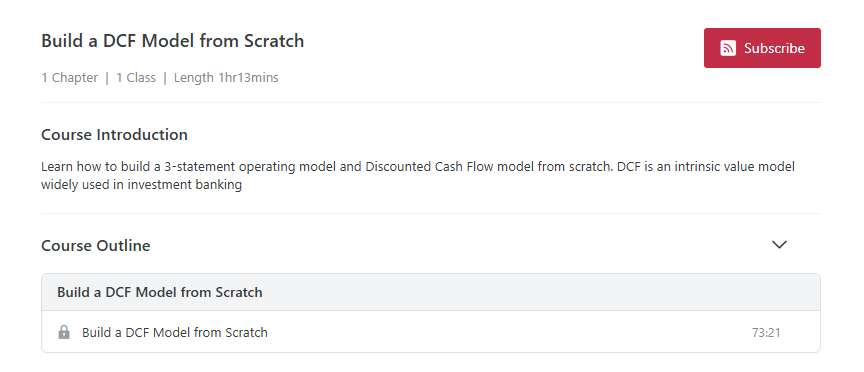Click the 1 Class count text
Screen dimensions: 864x372
coord(136,78)
